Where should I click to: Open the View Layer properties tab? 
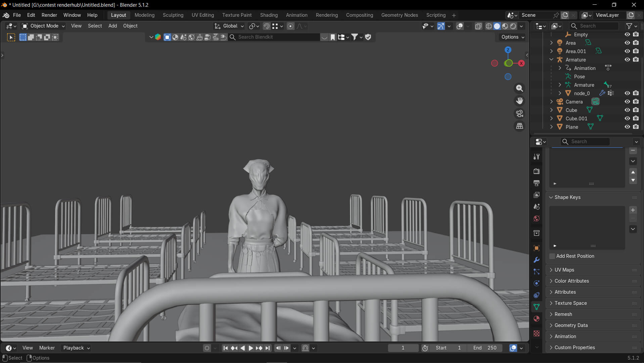click(537, 195)
